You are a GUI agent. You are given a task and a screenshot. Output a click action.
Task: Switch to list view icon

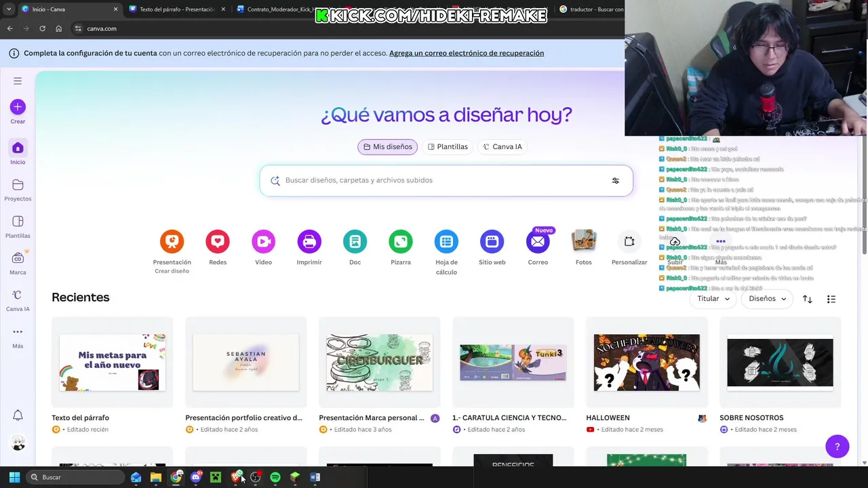pos(831,299)
